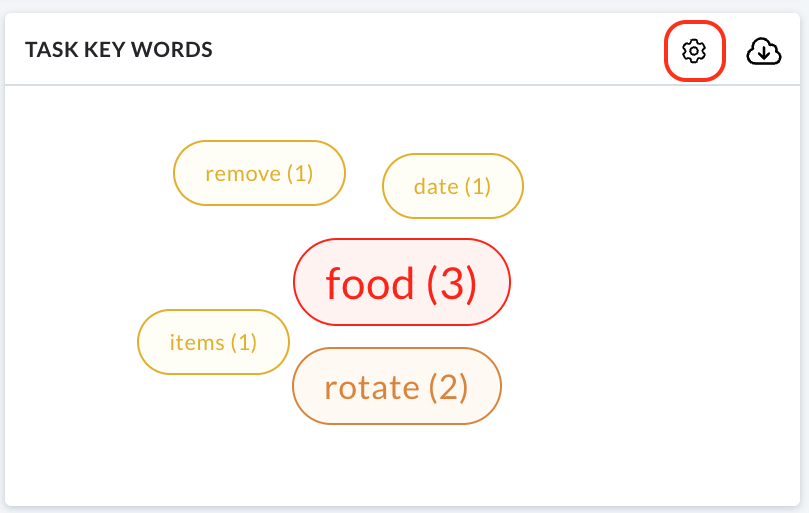Click the largest keyword in the cloud
This screenshot has height=513, width=809.
pos(401,282)
